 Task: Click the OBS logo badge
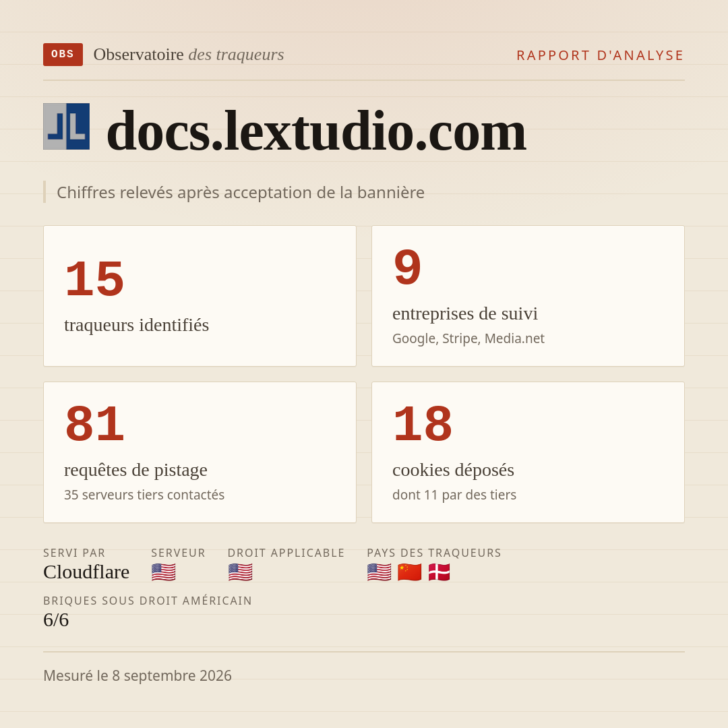(63, 55)
